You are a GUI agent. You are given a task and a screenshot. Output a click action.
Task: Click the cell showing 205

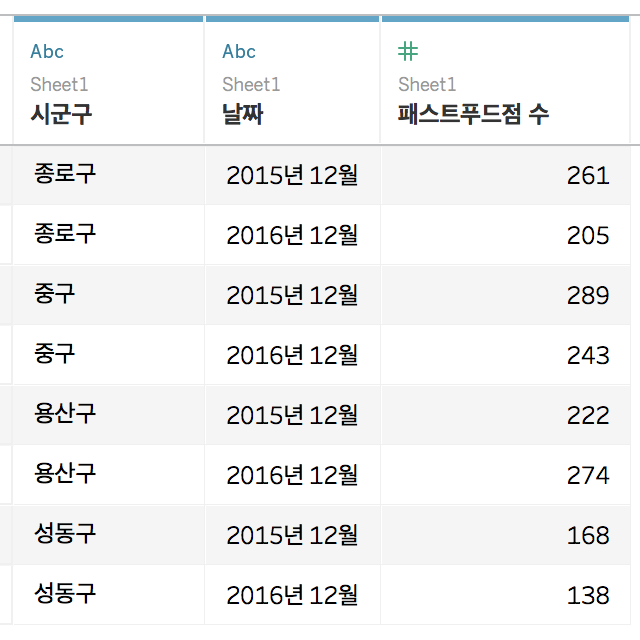[505, 235]
